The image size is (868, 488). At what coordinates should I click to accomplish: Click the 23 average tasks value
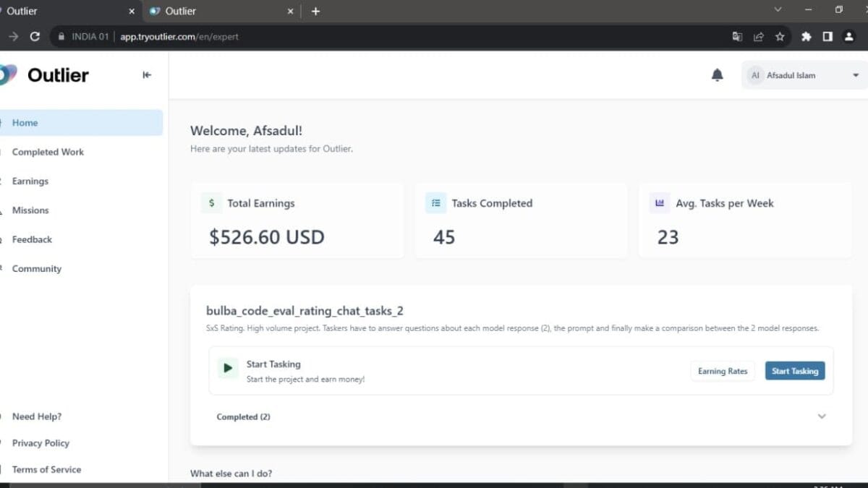point(668,237)
